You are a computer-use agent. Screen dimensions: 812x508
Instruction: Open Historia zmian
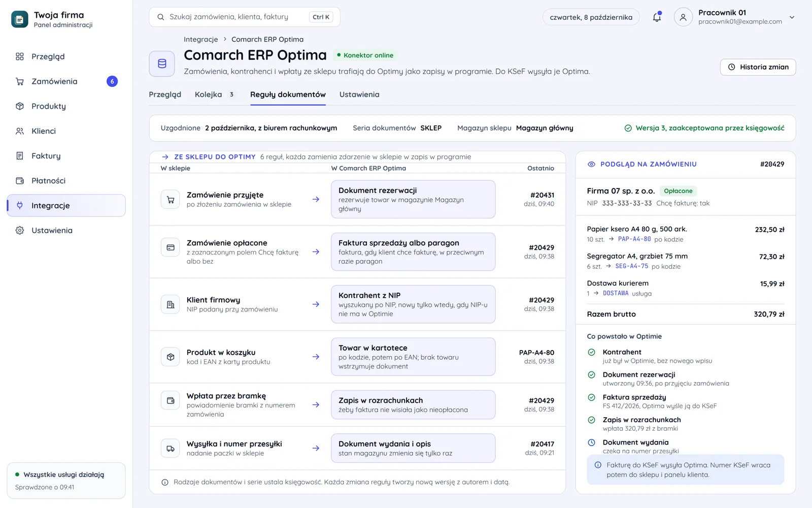coord(758,67)
